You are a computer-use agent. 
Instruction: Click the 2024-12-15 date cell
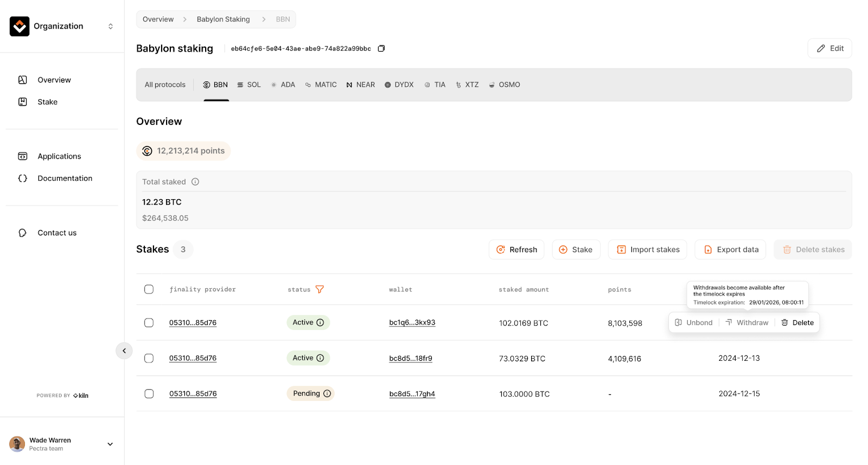pyautogui.click(x=739, y=394)
